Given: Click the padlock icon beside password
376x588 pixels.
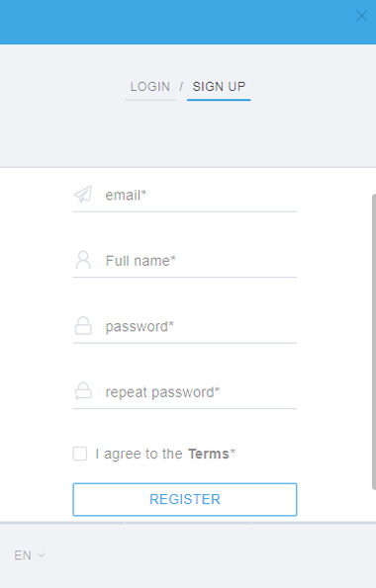Looking at the screenshot, I should click(83, 325).
